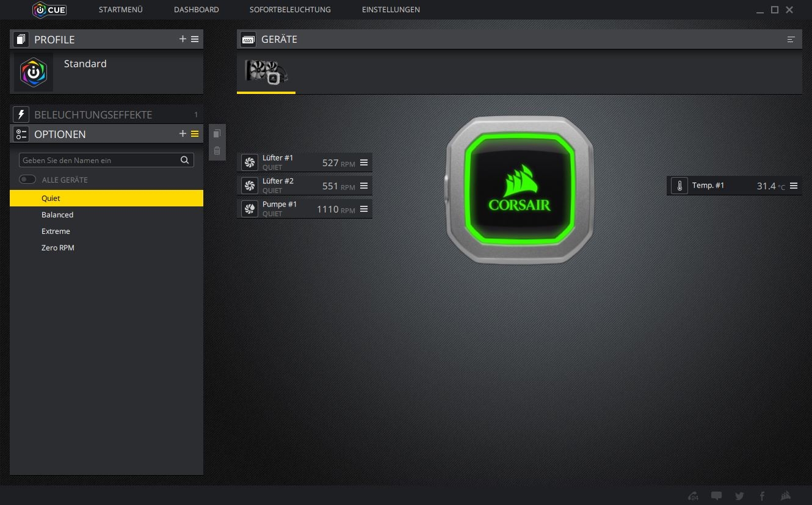
Task: Click the 527 RPM reading
Action: (x=338, y=163)
